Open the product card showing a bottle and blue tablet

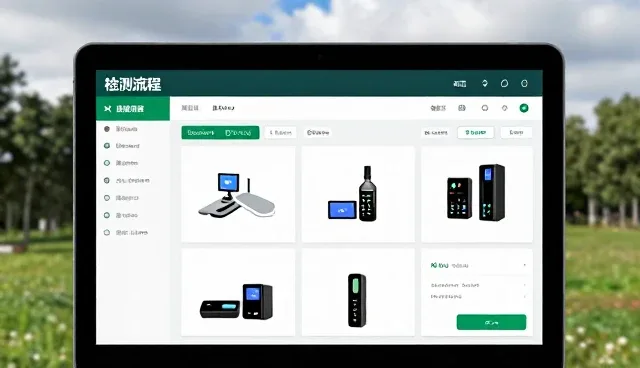(358, 195)
